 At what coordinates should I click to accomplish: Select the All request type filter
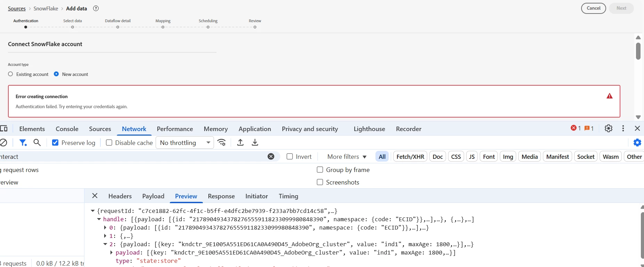382,156
